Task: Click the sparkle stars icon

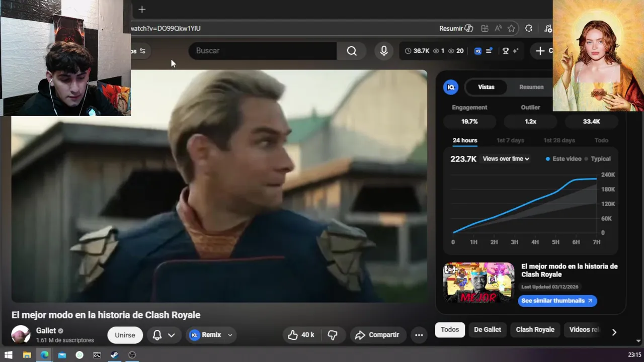Action: coord(516,51)
